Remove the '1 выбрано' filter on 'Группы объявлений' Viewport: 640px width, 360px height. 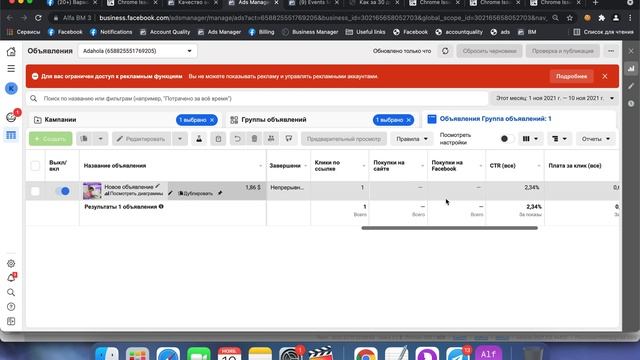(409, 120)
